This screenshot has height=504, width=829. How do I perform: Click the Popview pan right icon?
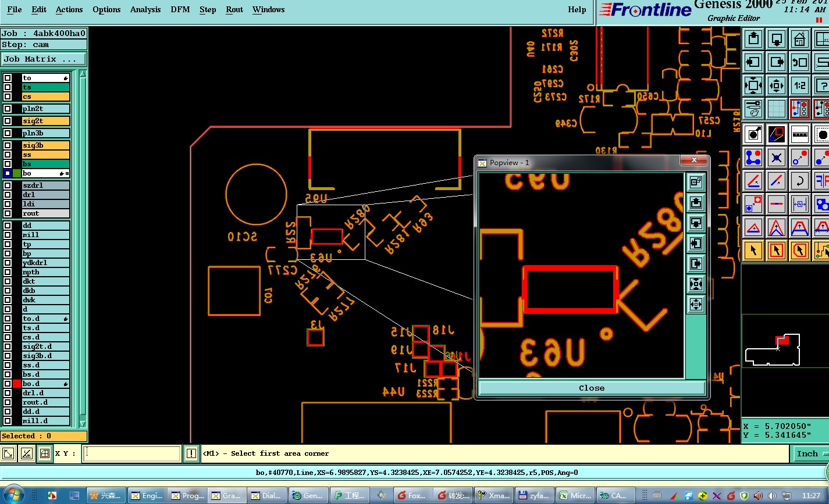tap(696, 263)
